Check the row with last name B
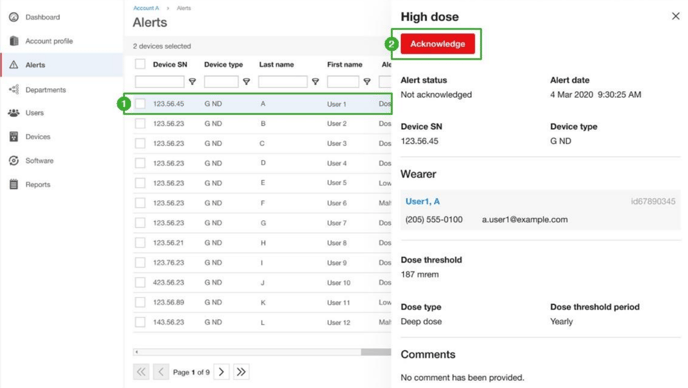Viewport: 688px width, 388px height. click(x=140, y=123)
